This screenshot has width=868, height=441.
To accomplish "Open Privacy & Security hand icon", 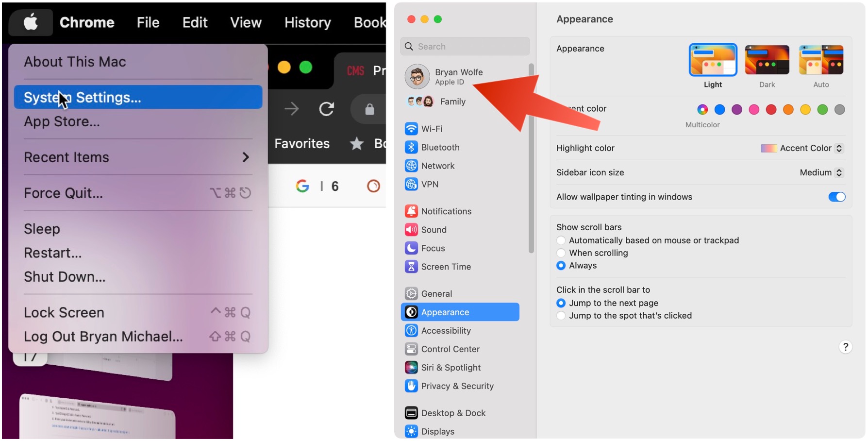I will tap(411, 386).
